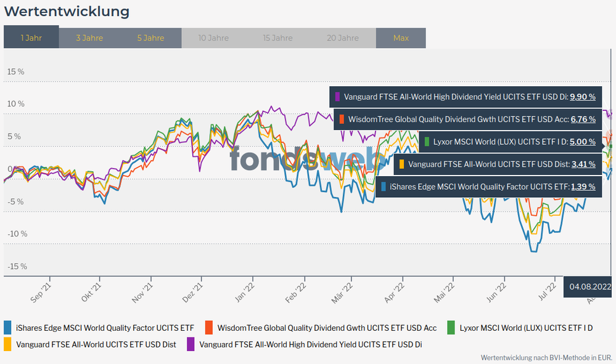Click the 6,76 % WisdomTree tooltip value
The height and width of the screenshot is (364, 616).
583,119
